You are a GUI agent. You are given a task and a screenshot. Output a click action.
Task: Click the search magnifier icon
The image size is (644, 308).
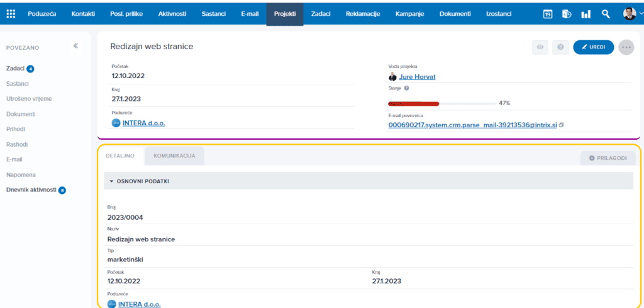(x=606, y=14)
